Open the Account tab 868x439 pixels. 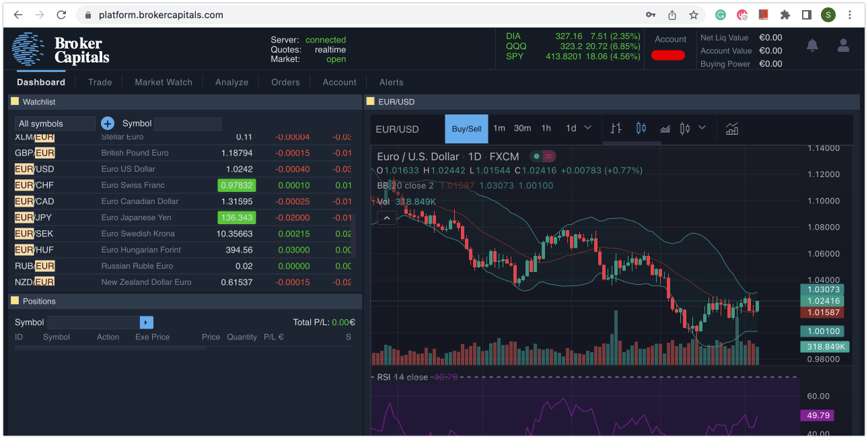click(340, 82)
